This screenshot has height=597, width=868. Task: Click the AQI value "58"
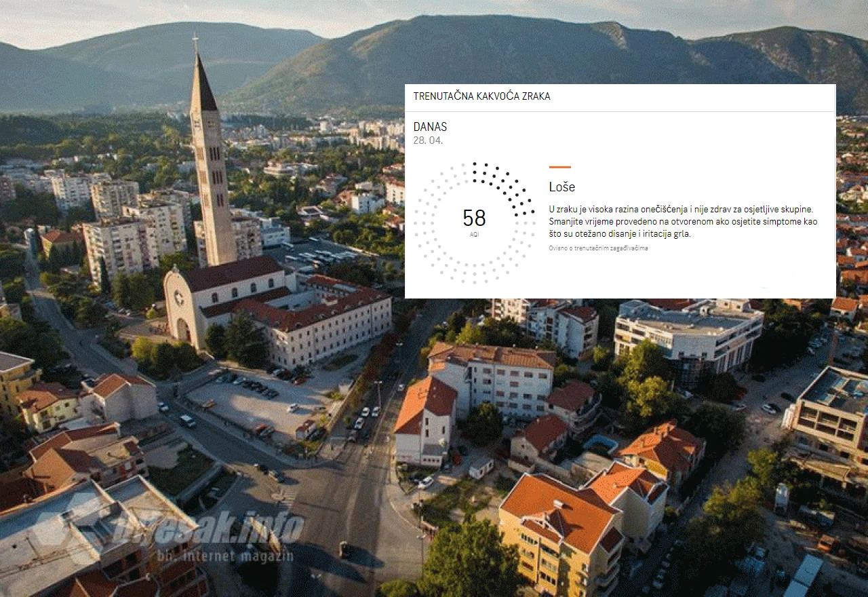474,218
